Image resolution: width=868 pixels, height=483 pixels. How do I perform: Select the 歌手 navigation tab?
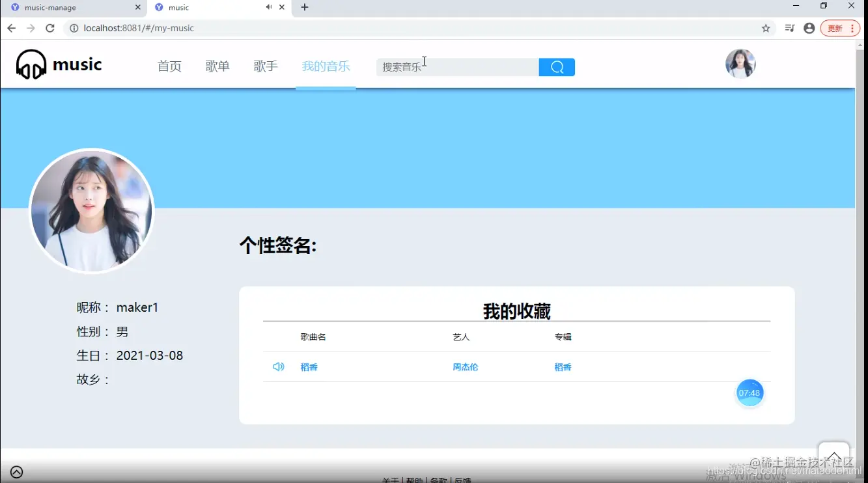[265, 66]
